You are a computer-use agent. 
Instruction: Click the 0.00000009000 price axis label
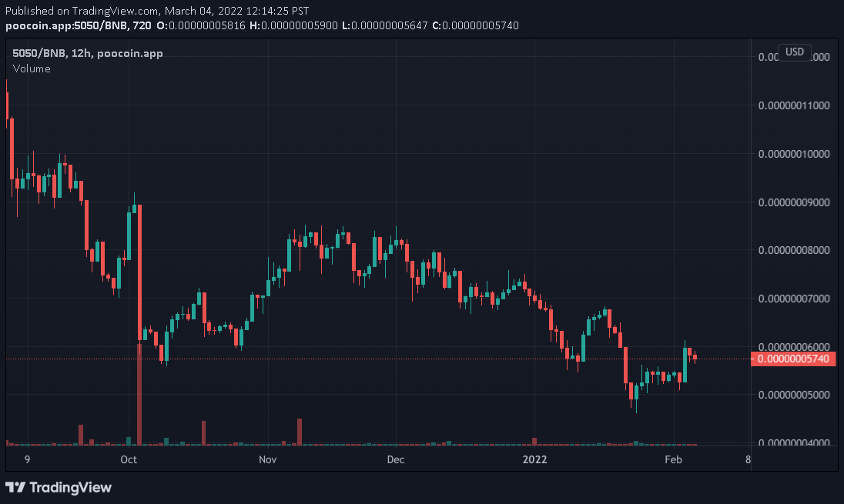794,202
